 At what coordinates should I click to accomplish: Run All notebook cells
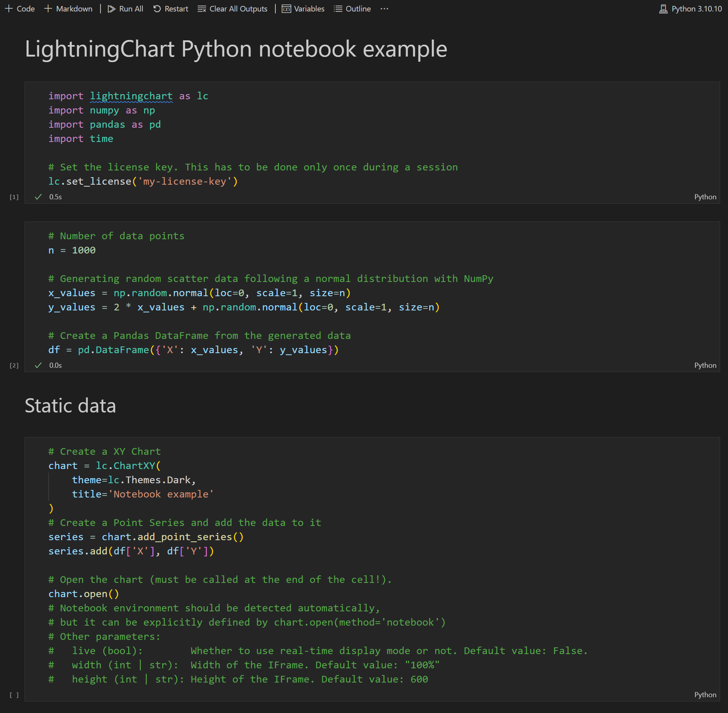(x=125, y=9)
